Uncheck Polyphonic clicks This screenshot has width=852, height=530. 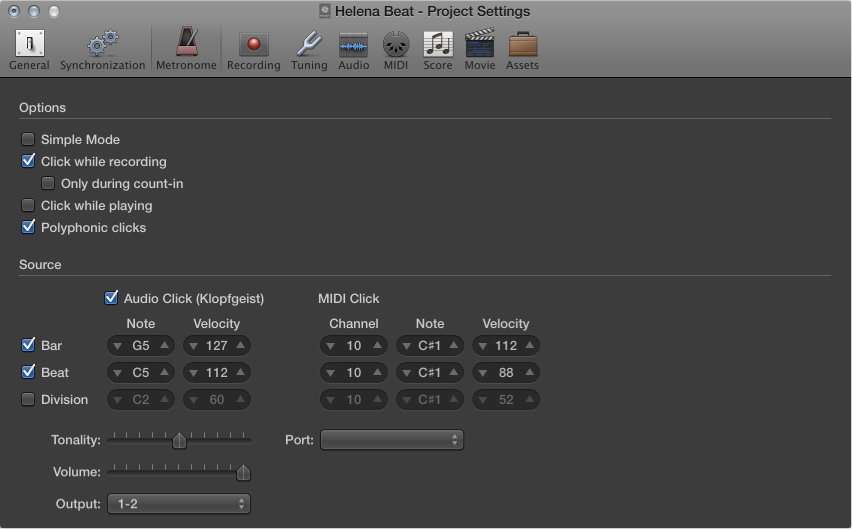(x=28, y=227)
